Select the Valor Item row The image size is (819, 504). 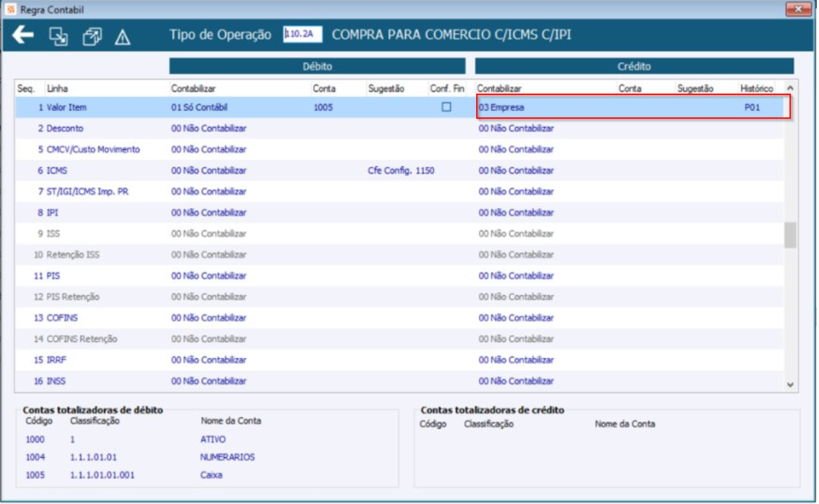(x=400, y=107)
